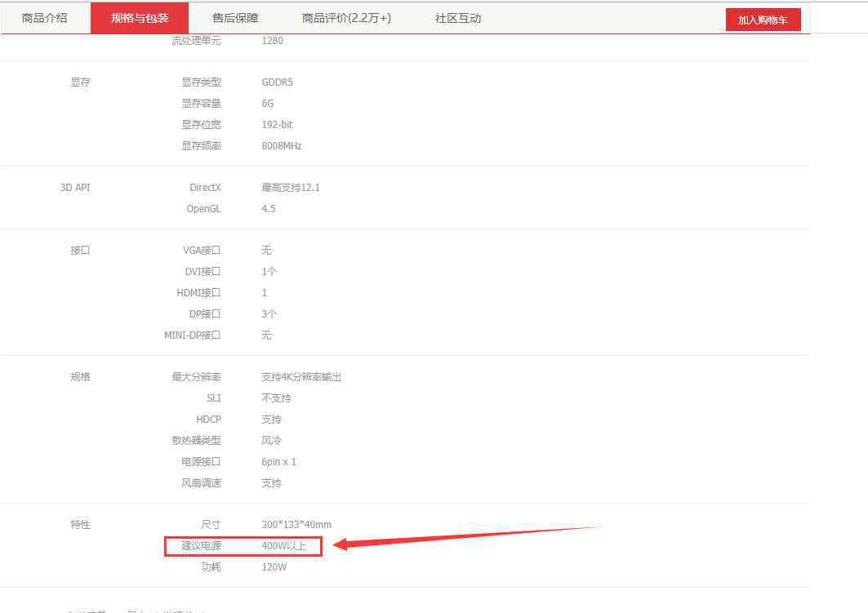This screenshot has height=613, width=868.
Task: Click the 电源接口 value 6pin x 1
Action: point(278,461)
